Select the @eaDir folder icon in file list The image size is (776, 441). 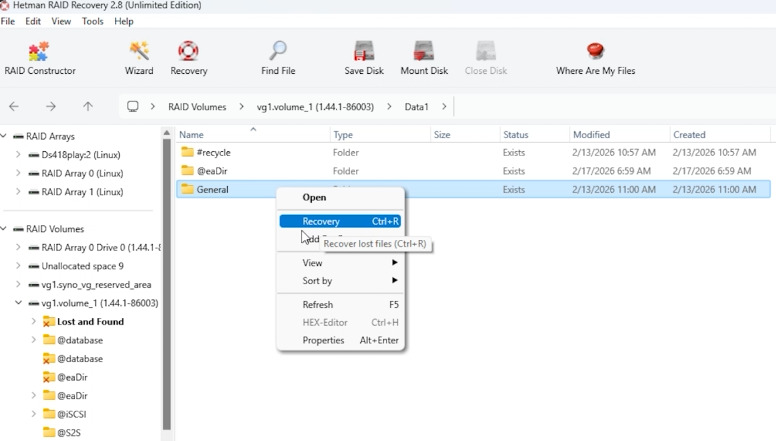(187, 171)
